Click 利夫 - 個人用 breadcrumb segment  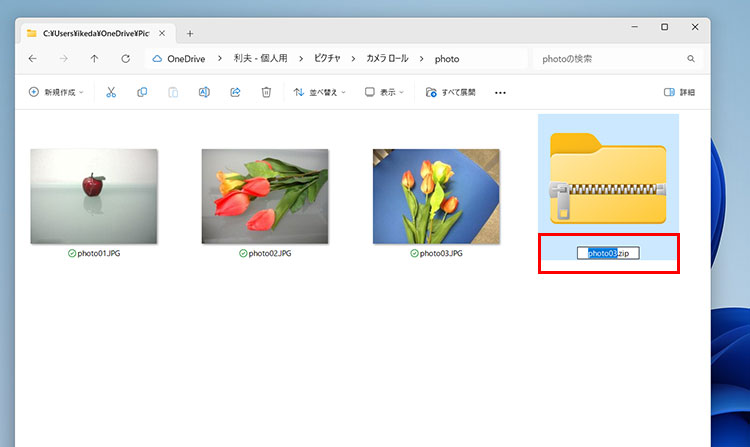pos(261,58)
